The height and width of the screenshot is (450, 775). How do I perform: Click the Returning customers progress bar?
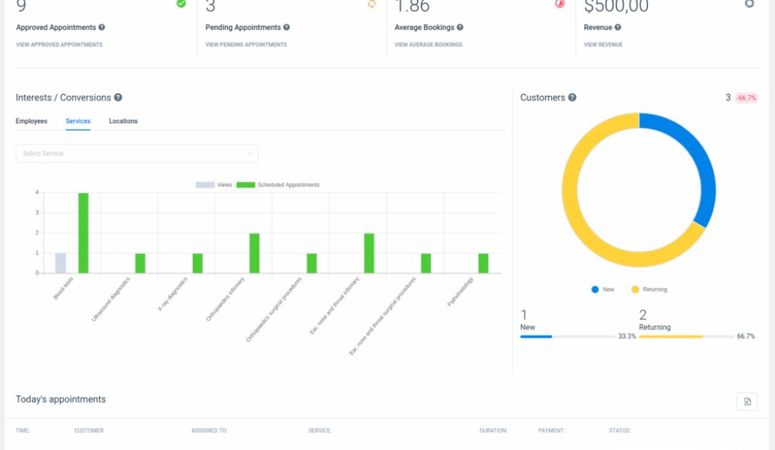pyautogui.click(x=687, y=337)
